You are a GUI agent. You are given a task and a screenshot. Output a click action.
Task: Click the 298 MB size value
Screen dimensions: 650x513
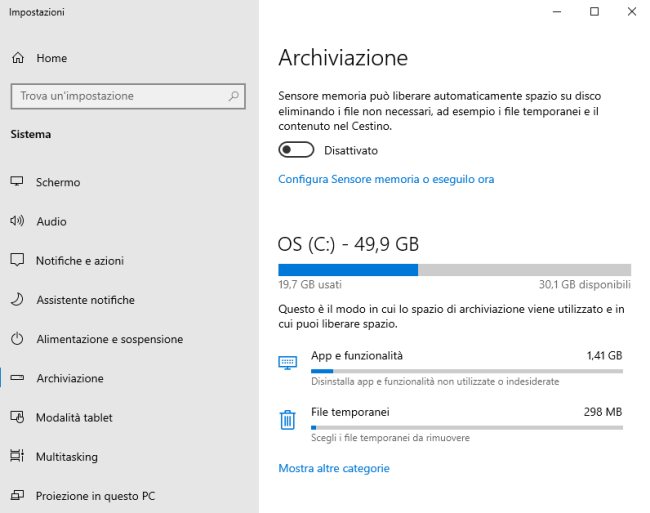pyautogui.click(x=603, y=412)
